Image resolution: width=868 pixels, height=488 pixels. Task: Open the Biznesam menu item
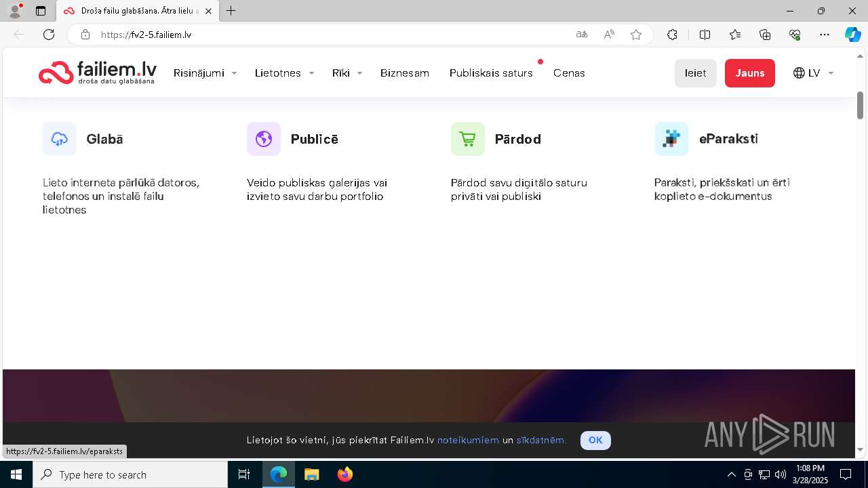[x=405, y=73]
